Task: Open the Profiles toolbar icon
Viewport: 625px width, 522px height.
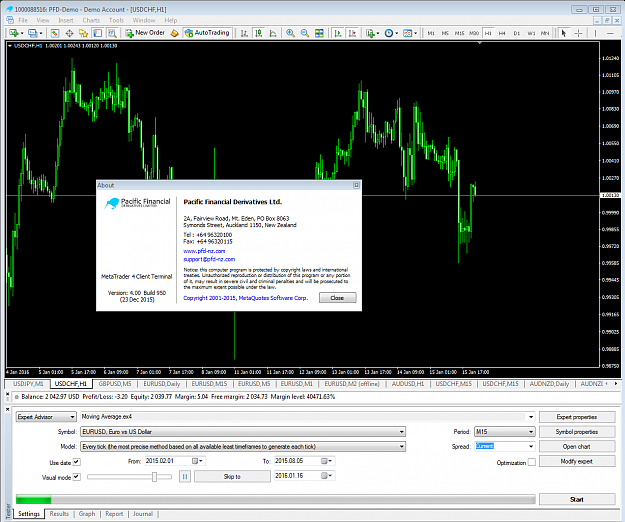Action: click(33, 33)
